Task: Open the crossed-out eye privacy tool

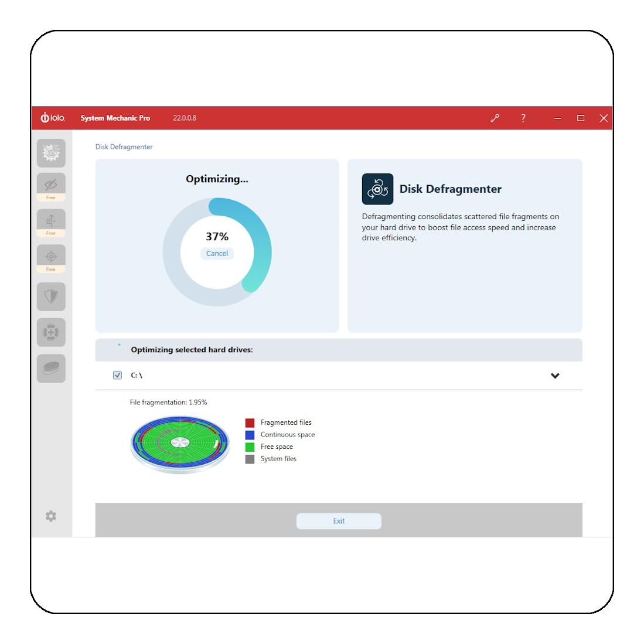Action: pyautogui.click(x=51, y=187)
